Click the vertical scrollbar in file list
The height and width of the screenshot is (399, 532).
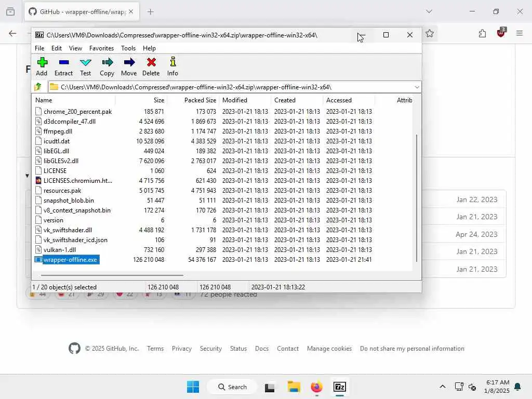pos(416,198)
